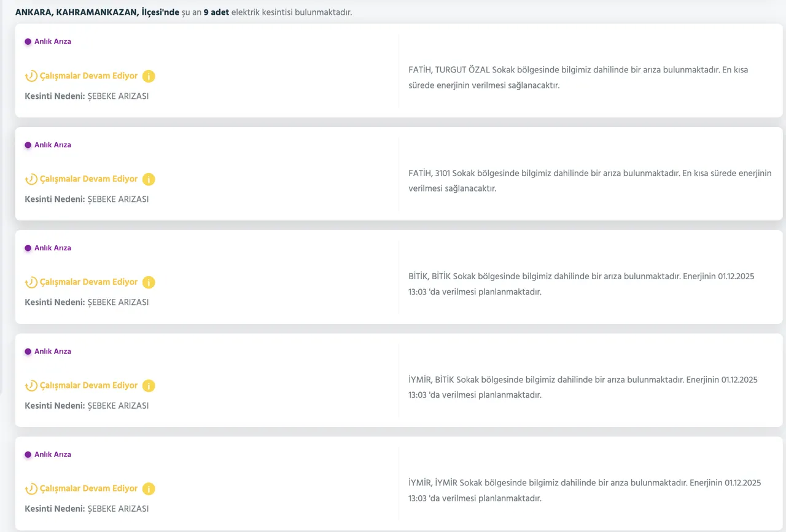Image resolution: width=786 pixels, height=532 pixels.
Task: Open info icon for BİTİK, BİTİK Sokak outage
Action: [149, 283]
